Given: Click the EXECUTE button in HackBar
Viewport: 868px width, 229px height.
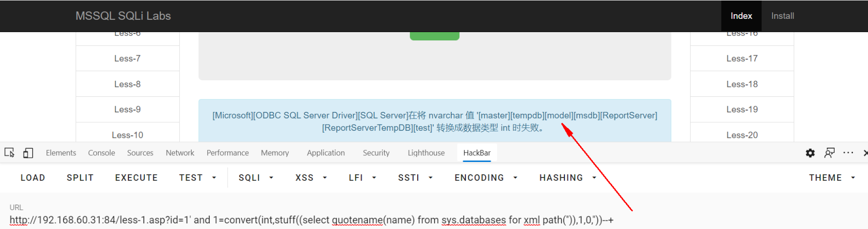Looking at the screenshot, I should (x=136, y=178).
